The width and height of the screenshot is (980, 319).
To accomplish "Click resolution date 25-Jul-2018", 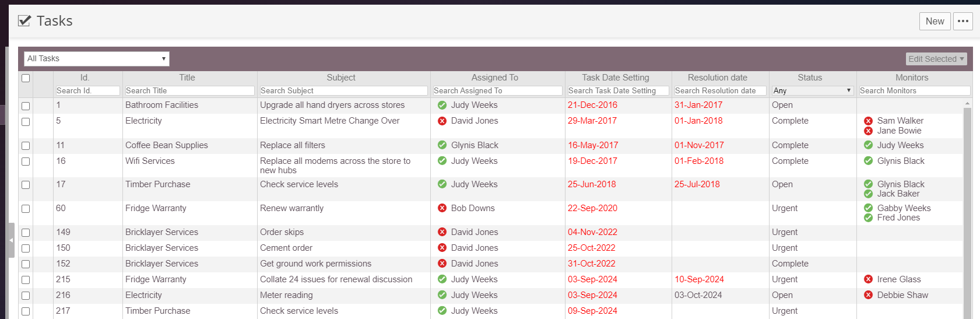I will (697, 184).
